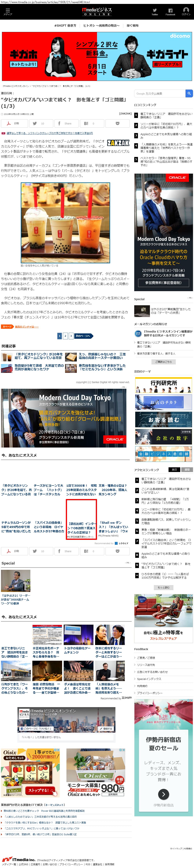Image resolution: width=194 pixels, height=868 pixels.
Task: Click the 印刷 print button below the headline
Action: 14,123
